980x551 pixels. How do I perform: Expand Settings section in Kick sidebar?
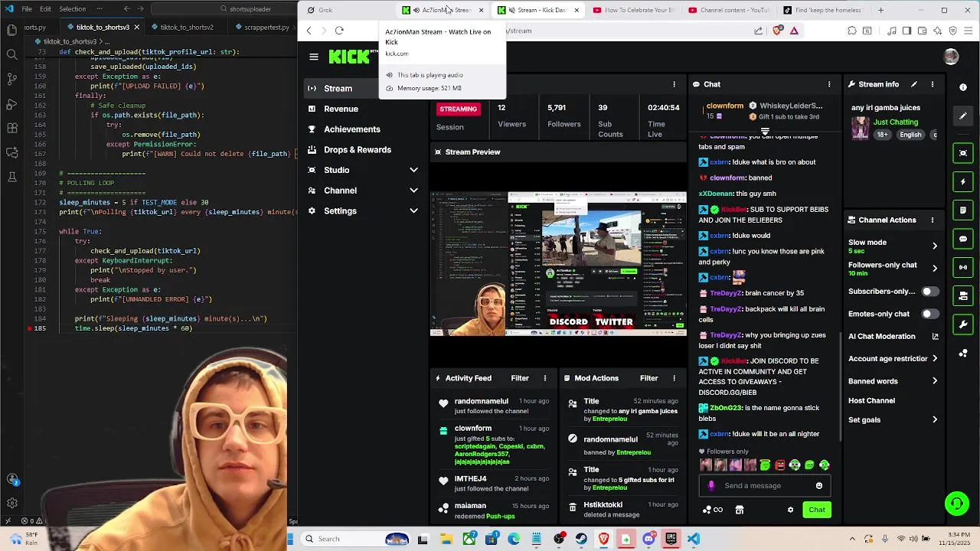(413, 210)
